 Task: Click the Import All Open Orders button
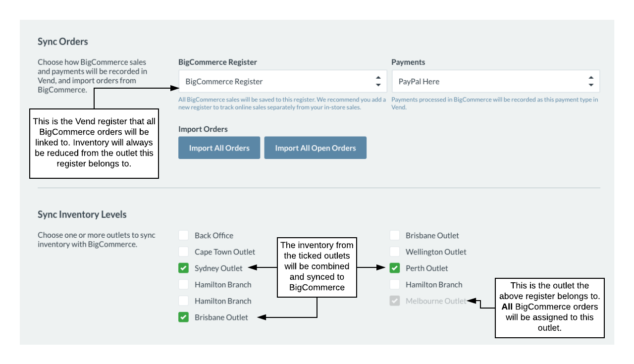click(x=316, y=148)
